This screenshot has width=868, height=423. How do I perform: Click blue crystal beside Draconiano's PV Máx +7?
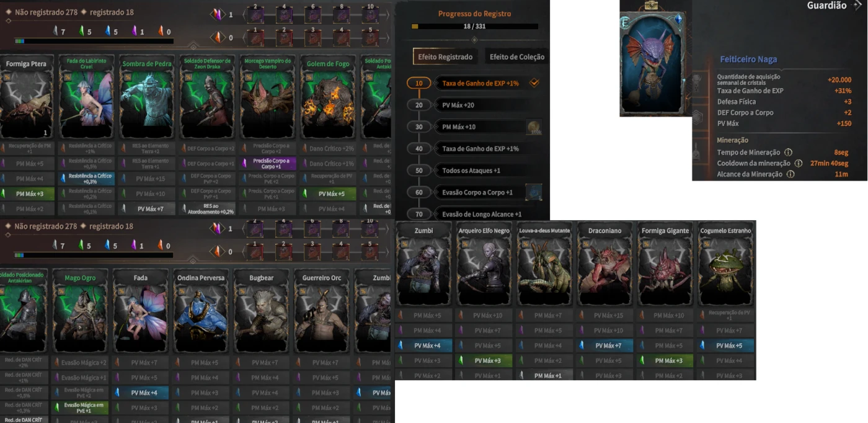click(582, 345)
